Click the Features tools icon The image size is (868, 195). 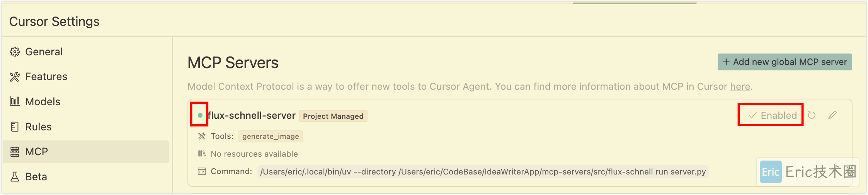click(15, 77)
